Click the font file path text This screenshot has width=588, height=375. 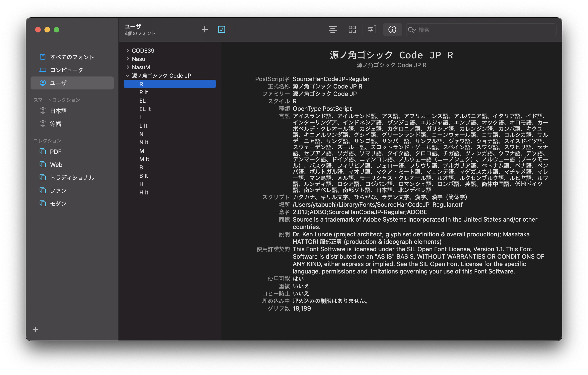coord(378,204)
